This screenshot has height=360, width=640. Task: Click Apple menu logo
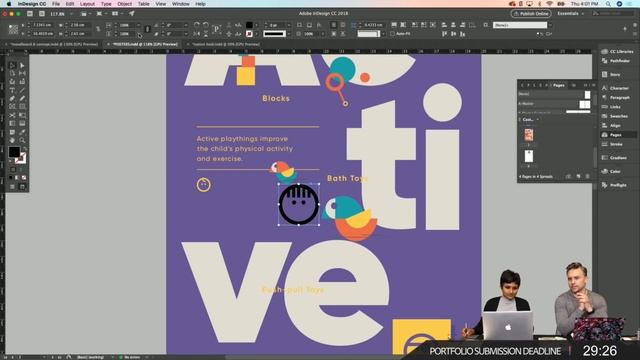(x=9, y=4)
